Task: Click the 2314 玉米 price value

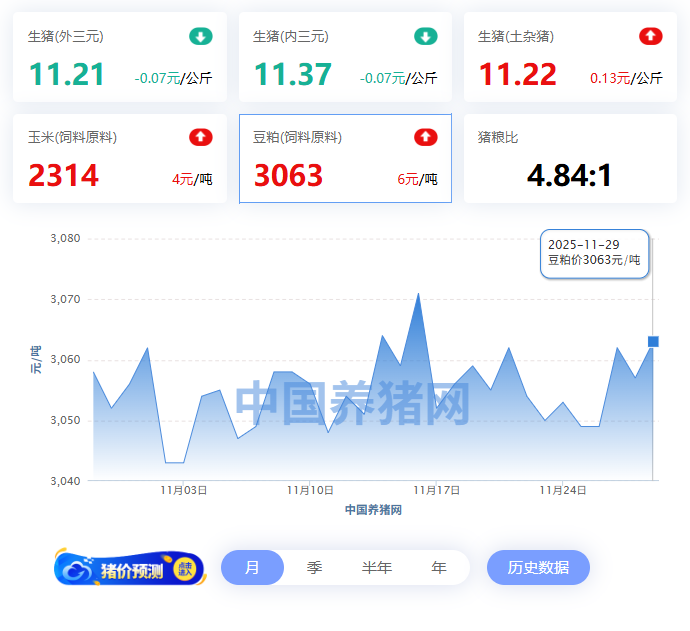Action: tap(64, 176)
